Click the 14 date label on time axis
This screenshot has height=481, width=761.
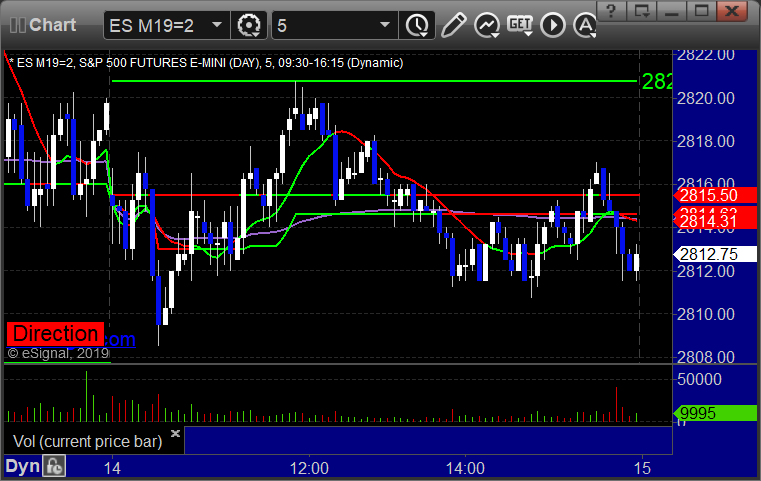click(112, 468)
